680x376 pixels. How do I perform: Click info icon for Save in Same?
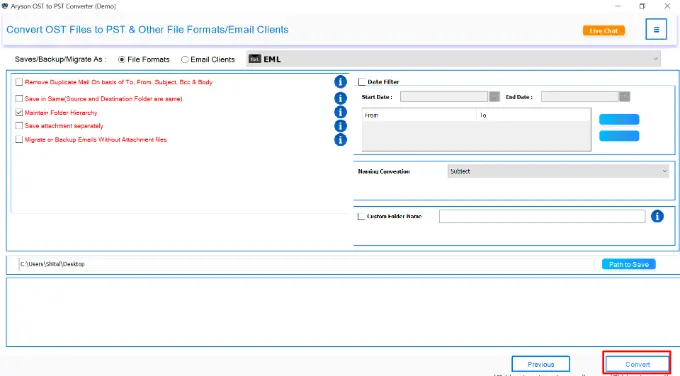coord(340,98)
